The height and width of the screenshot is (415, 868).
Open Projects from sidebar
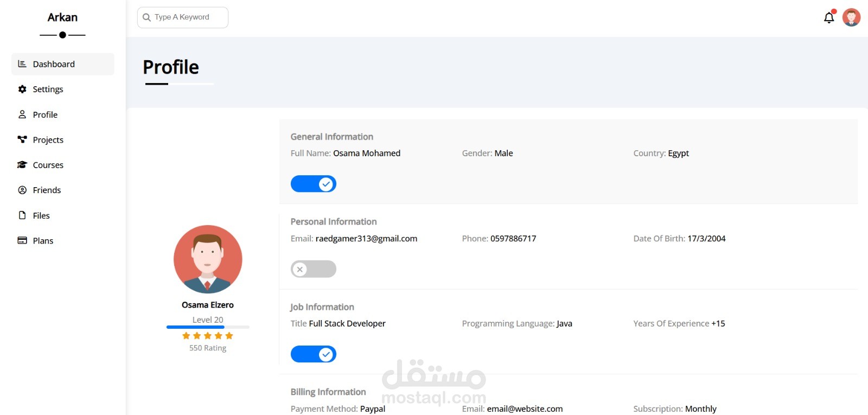[x=63, y=139]
